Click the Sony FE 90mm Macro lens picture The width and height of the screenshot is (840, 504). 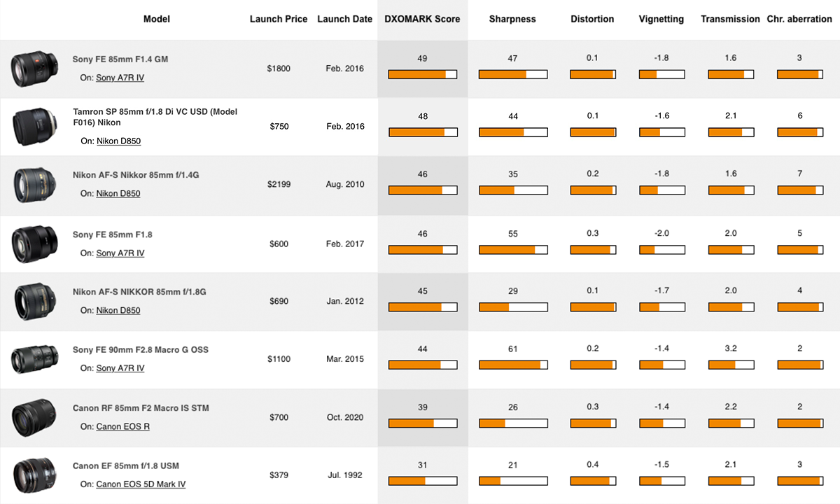29,359
